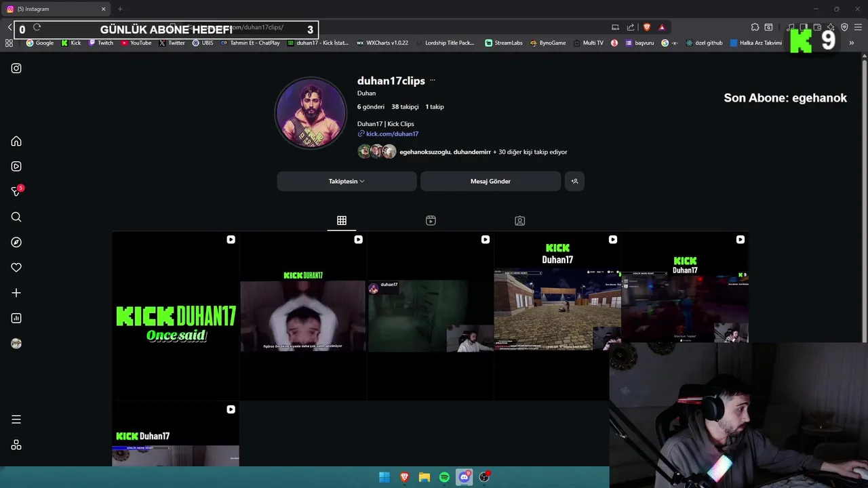The width and height of the screenshot is (868, 488).
Task: Open the browser extensions puzzle icon
Action: point(755,27)
